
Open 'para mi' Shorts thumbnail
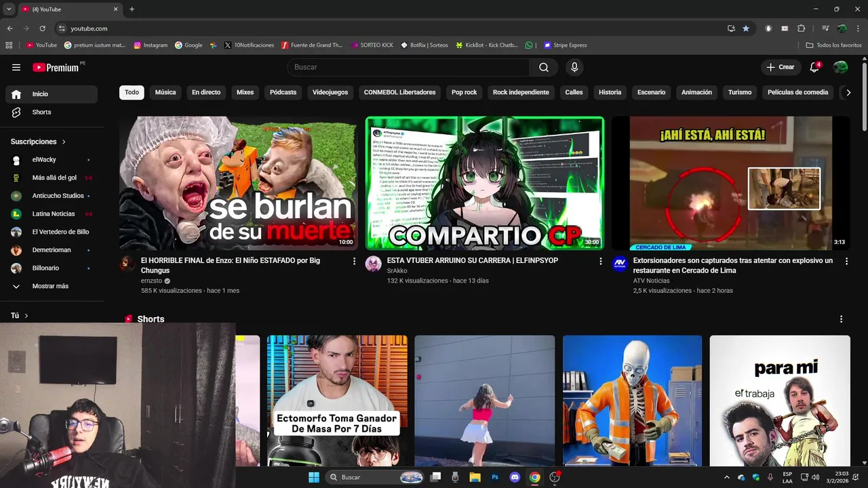pyautogui.click(x=780, y=401)
